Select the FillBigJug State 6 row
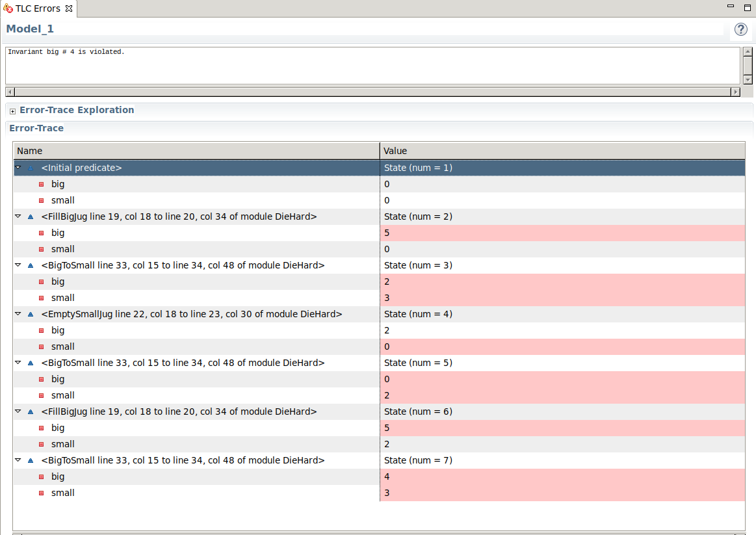This screenshot has width=756, height=535. (380, 411)
